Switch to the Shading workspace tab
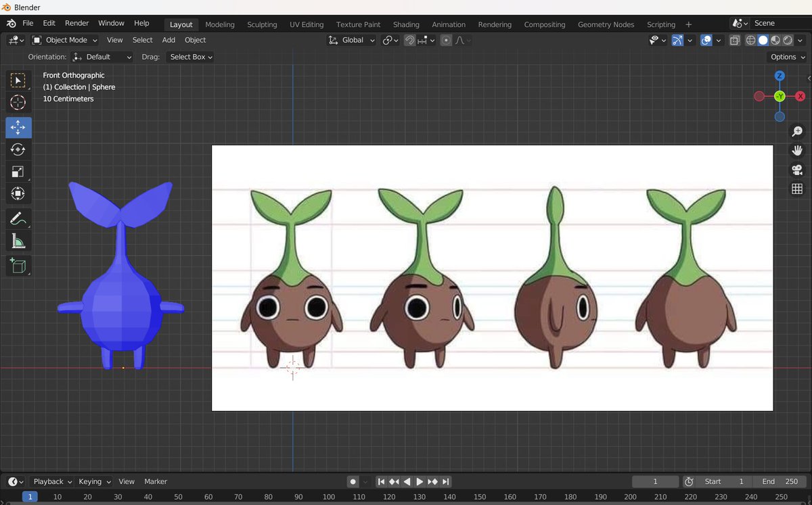The width and height of the screenshot is (812, 505). (406, 24)
